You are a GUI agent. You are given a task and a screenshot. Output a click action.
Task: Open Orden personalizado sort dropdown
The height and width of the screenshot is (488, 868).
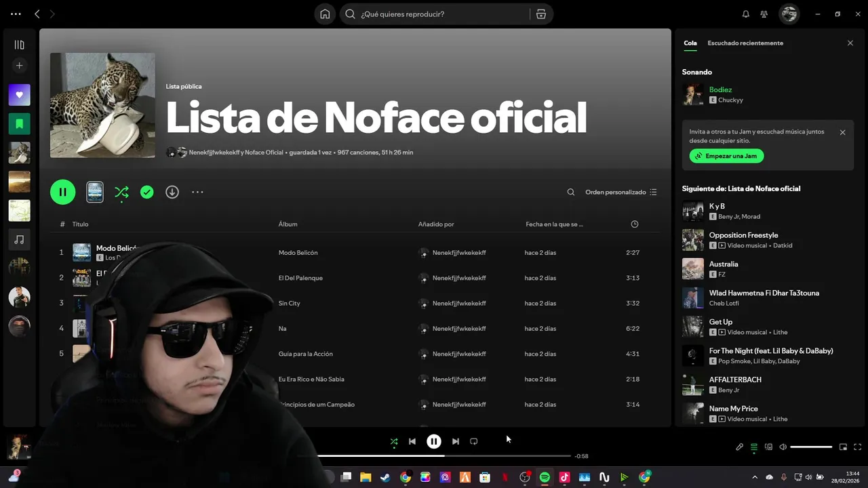pos(621,192)
